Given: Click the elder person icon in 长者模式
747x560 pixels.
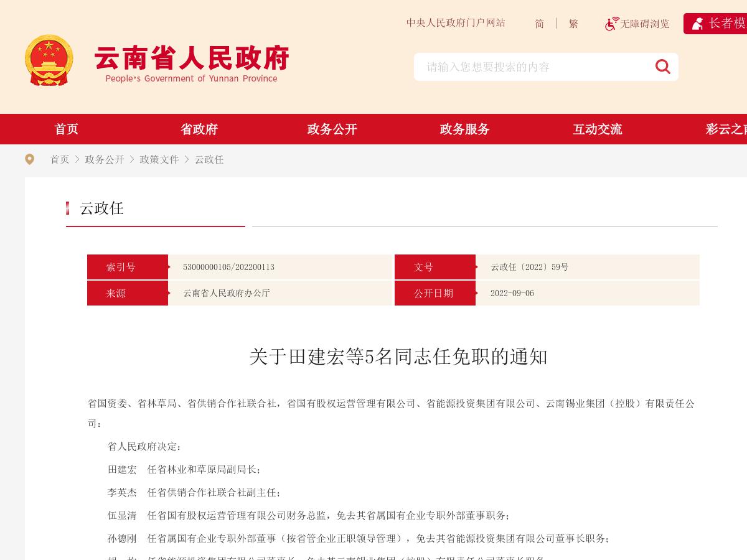Looking at the screenshot, I should point(698,24).
